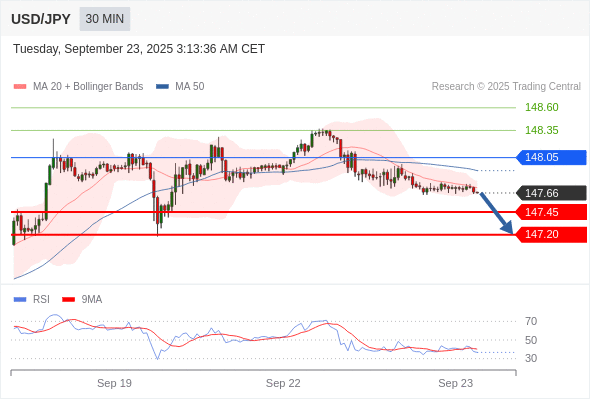This screenshot has height=400, width=590.
Task: Click the MA 20 Bollinger Bands pink swatch
Action: [x=20, y=87]
